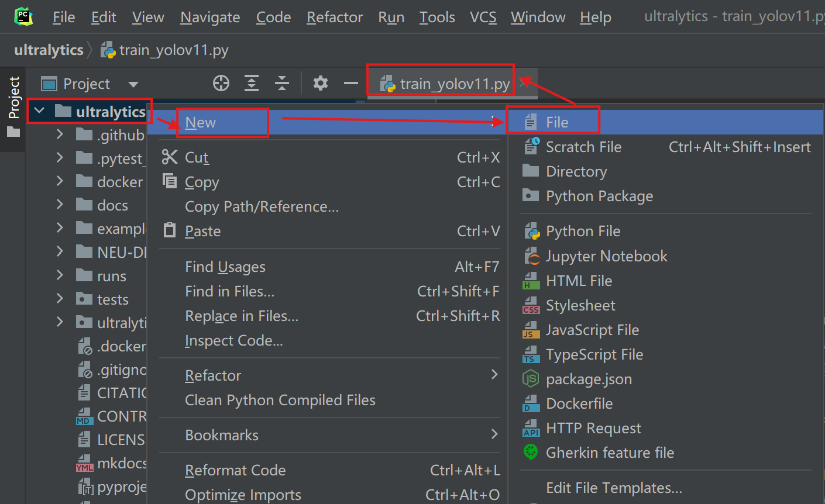This screenshot has width=825, height=504.
Task: Expand the tests folder
Action: point(60,299)
